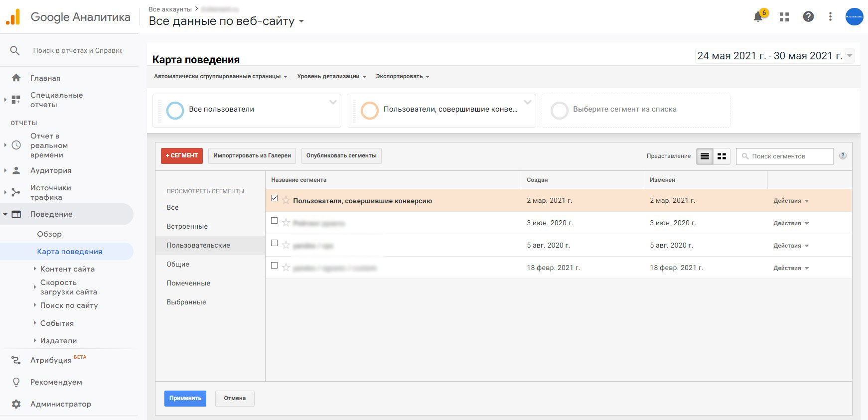Click the orange conversion users segment circle
The width and height of the screenshot is (868, 420).
370,110
